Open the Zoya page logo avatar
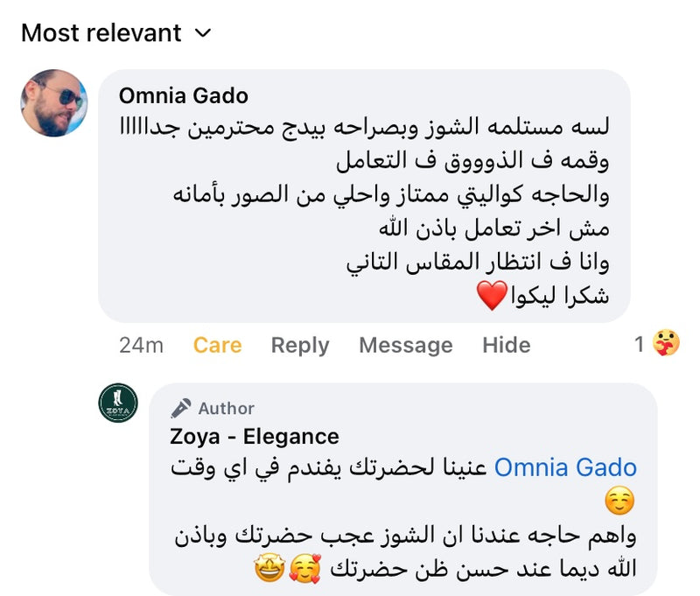The width and height of the screenshot is (700, 596). click(118, 403)
